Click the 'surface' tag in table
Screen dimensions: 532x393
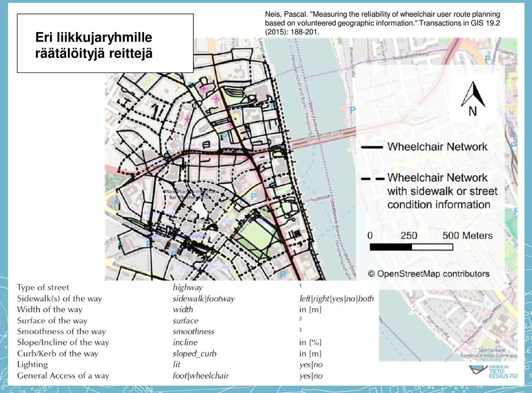[186, 320]
